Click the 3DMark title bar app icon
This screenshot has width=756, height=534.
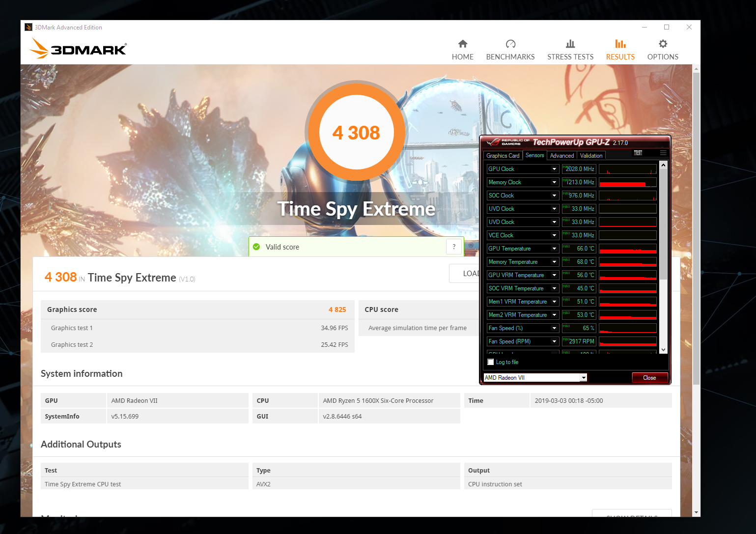28,27
